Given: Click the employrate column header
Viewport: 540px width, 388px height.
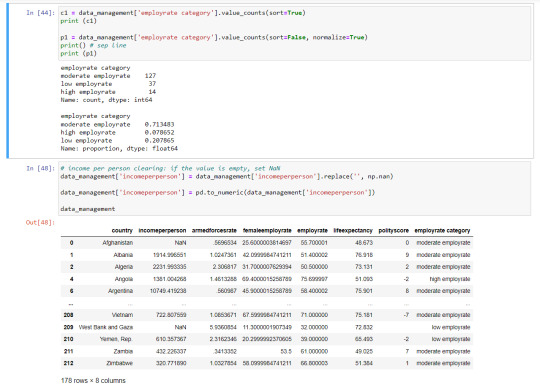Looking at the screenshot, I should (x=312, y=230).
